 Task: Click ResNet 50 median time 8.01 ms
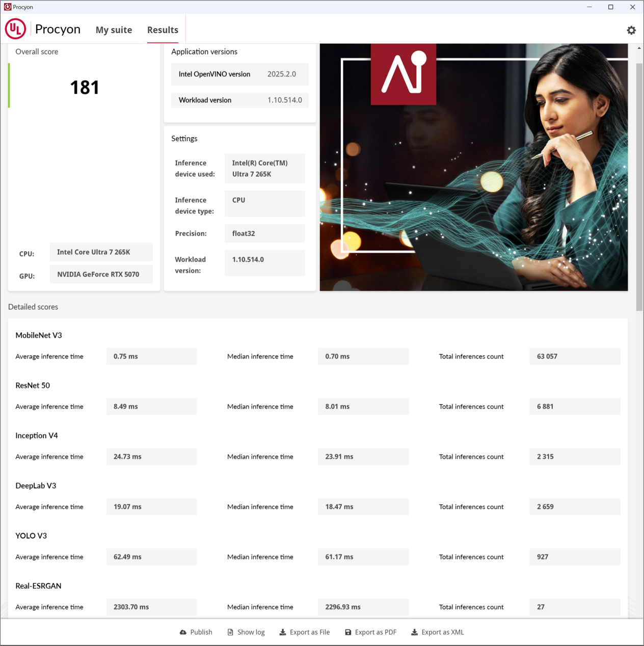coord(363,407)
